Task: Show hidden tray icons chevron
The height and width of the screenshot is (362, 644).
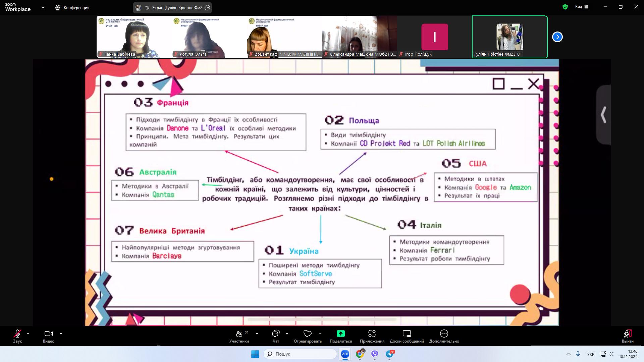Action: tap(568, 354)
